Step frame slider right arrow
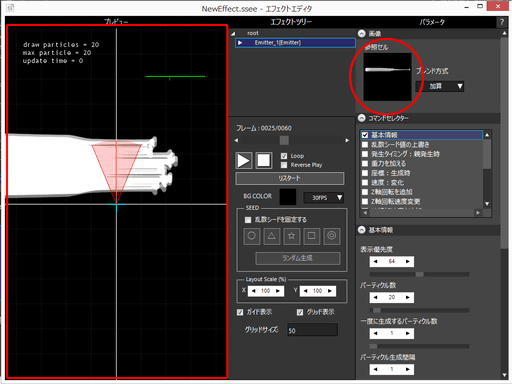This screenshot has width=512, height=384. (x=347, y=140)
